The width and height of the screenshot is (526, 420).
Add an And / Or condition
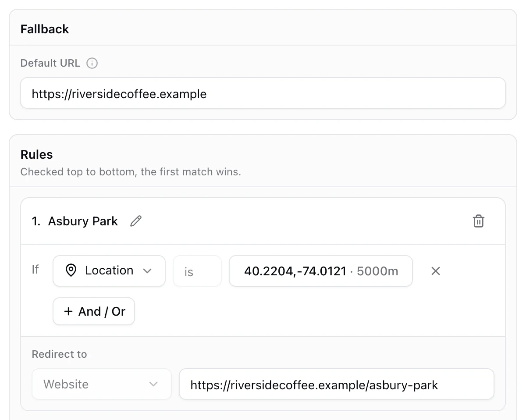click(x=94, y=311)
